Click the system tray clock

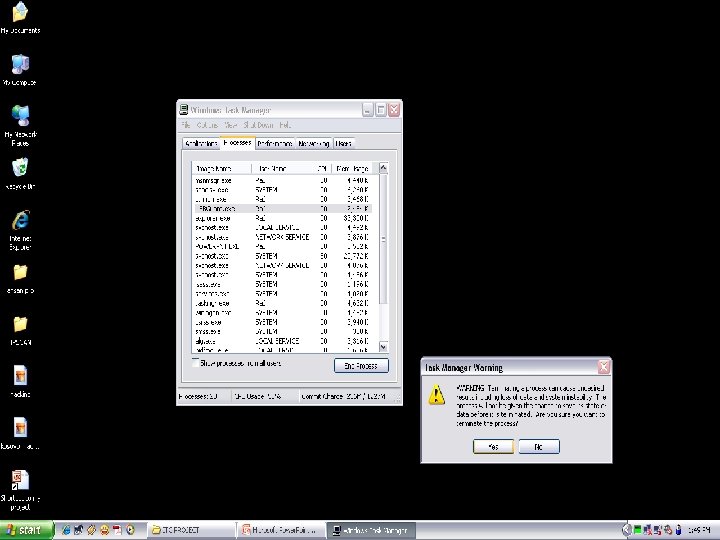(x=699, y=530)
